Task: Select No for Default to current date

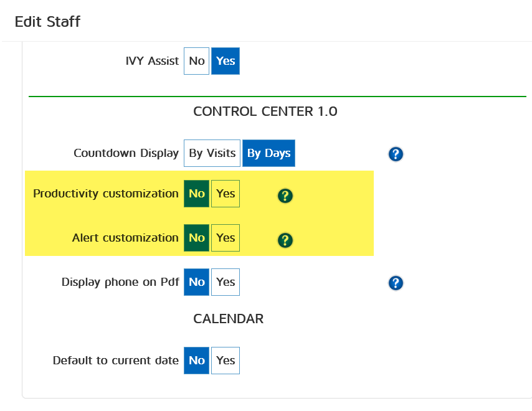Action: [x=197, y=361]
